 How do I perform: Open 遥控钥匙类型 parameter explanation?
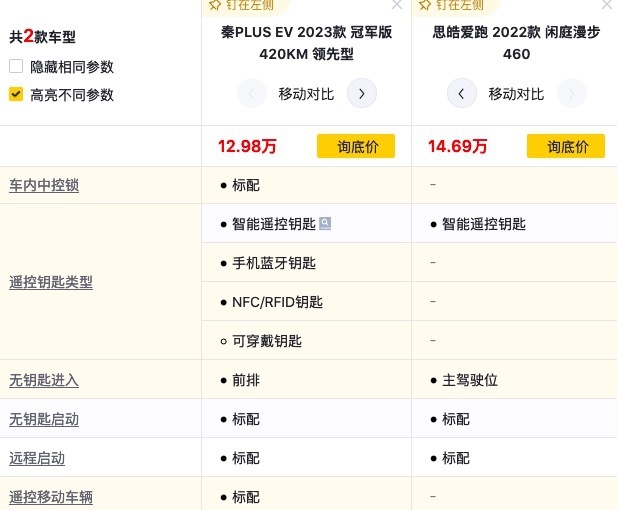(x=51, y=282)
